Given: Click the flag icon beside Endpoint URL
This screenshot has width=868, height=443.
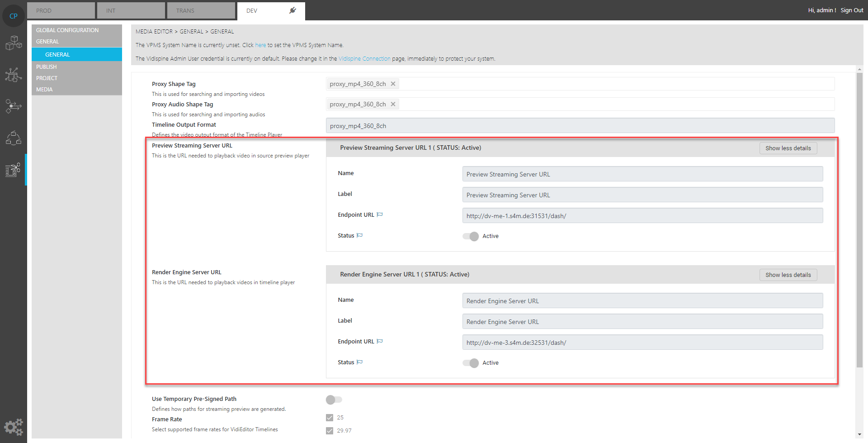Looking at the screenshot, I should pos(380,214).
